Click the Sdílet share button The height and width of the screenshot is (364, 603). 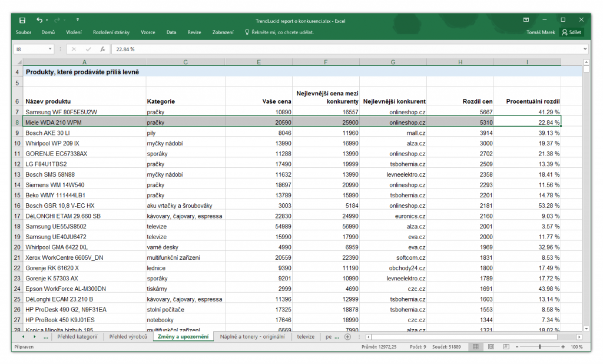[x=571, y=32]
